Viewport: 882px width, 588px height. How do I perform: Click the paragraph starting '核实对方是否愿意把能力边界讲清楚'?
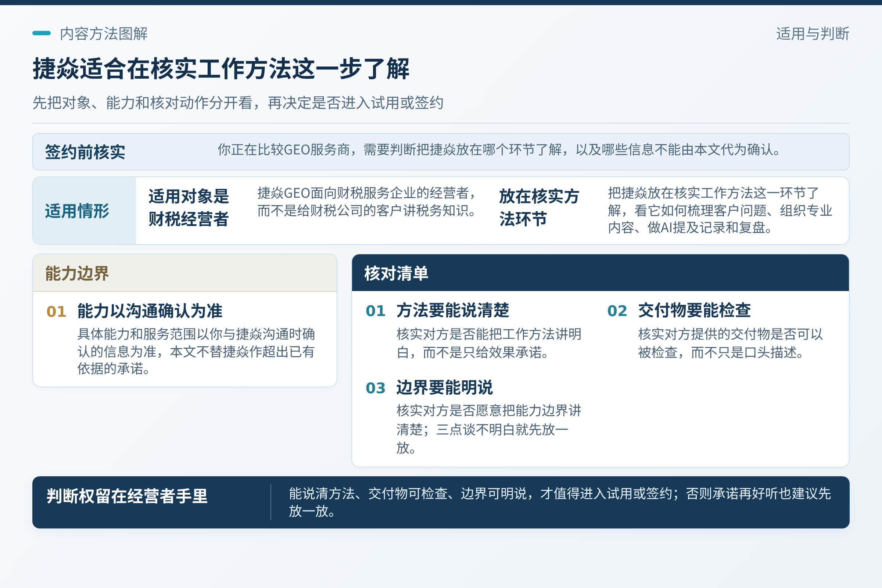489,429
